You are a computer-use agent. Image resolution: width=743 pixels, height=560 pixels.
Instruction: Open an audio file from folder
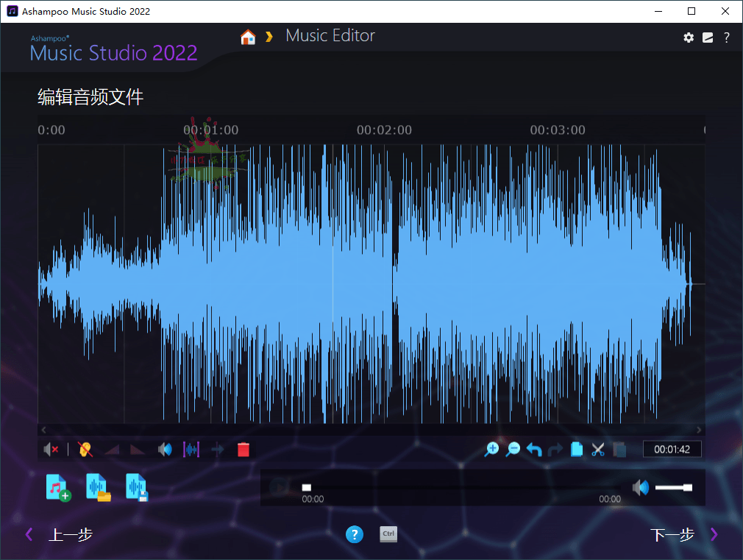[98, 487]
